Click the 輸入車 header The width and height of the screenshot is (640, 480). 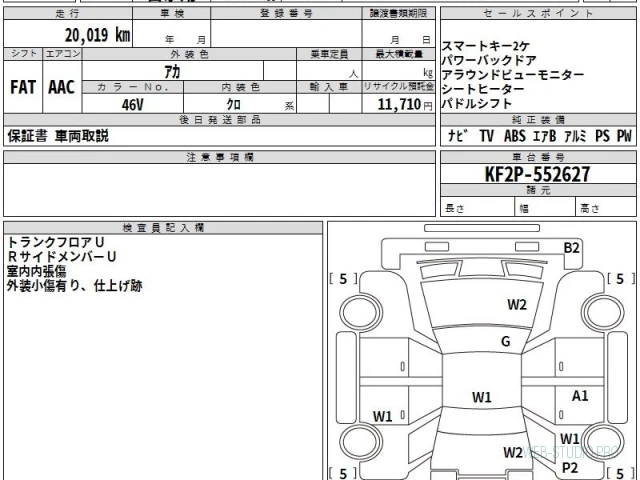point(329,87)
